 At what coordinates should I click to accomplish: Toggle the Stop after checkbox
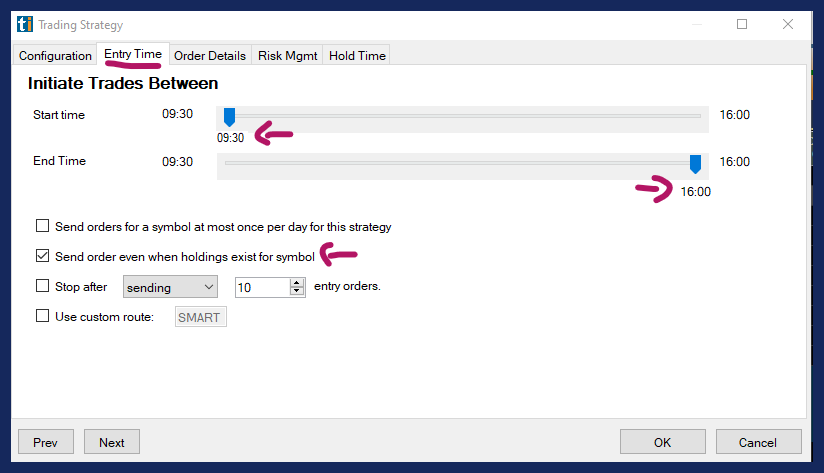pos(42,286)
